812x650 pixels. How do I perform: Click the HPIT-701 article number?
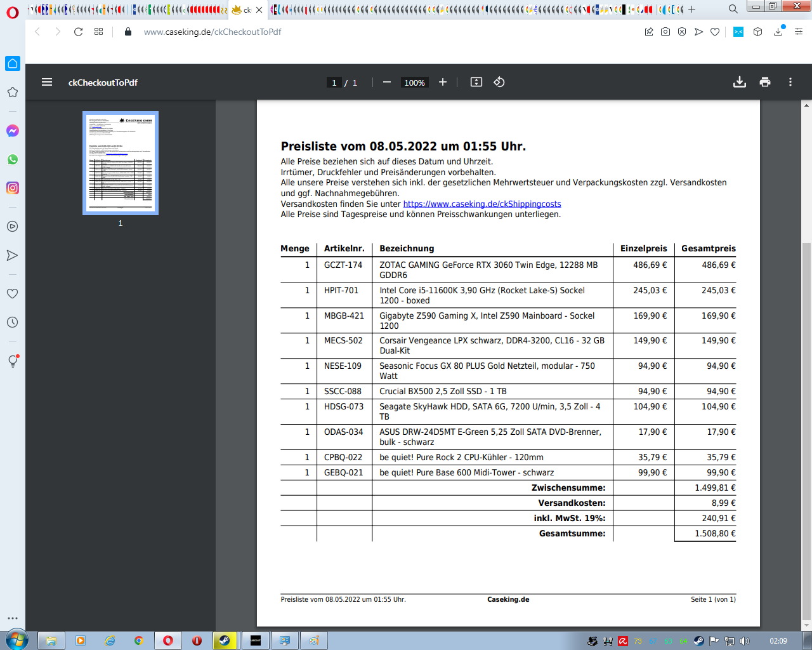pos(341,290)
